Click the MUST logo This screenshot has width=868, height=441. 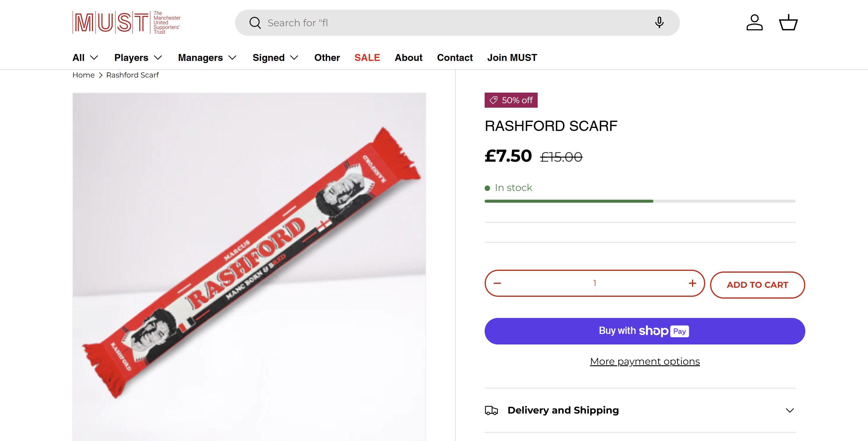coord(126,23)
